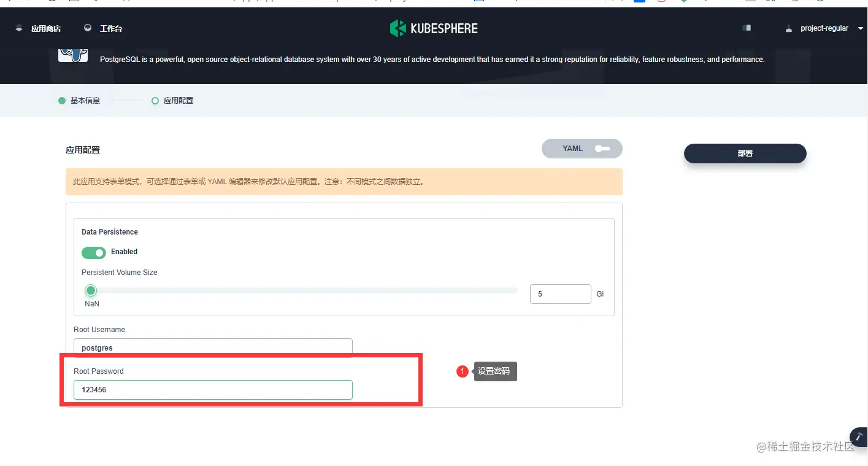This screenshot has height=466, width=868.
Task: Click the 工作台 workbench icon
Action: pyautogui.click(x=88, y=28)
